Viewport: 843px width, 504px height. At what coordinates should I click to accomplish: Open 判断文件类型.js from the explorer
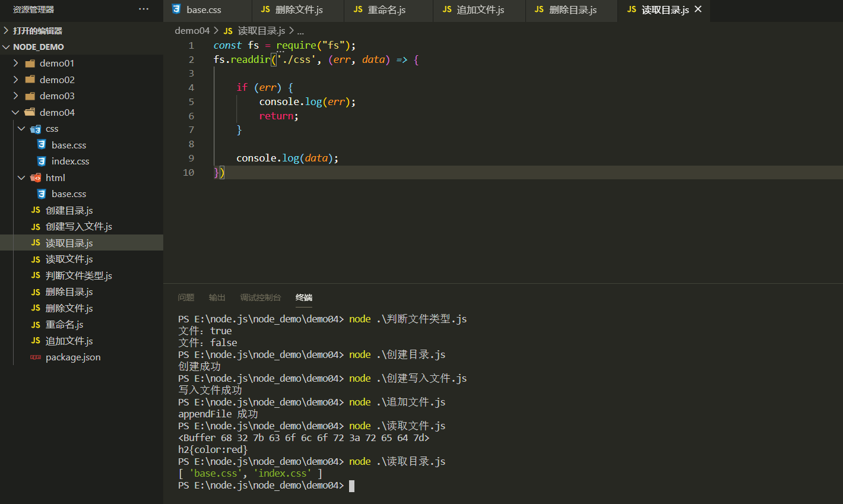click(78, 275)
